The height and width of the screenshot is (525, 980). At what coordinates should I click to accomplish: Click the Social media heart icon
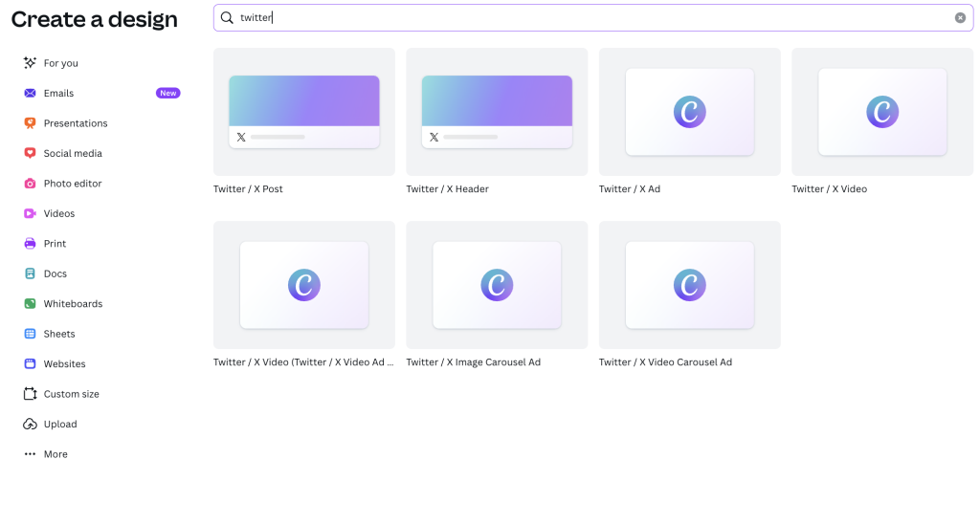30,153
